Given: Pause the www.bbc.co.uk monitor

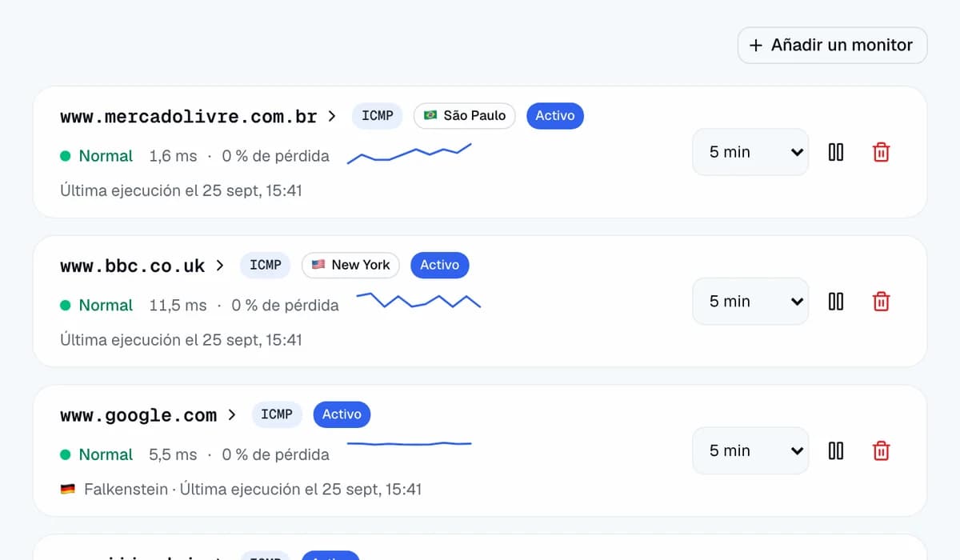Looking at the screenshot, I should [x=836, y=302].
